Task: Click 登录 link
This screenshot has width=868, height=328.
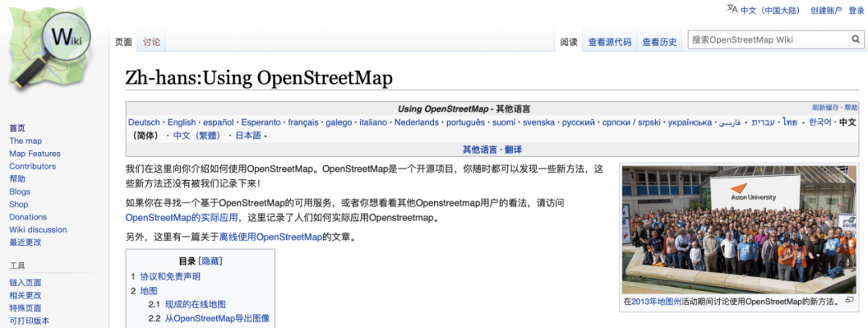Action: [857, 10]
